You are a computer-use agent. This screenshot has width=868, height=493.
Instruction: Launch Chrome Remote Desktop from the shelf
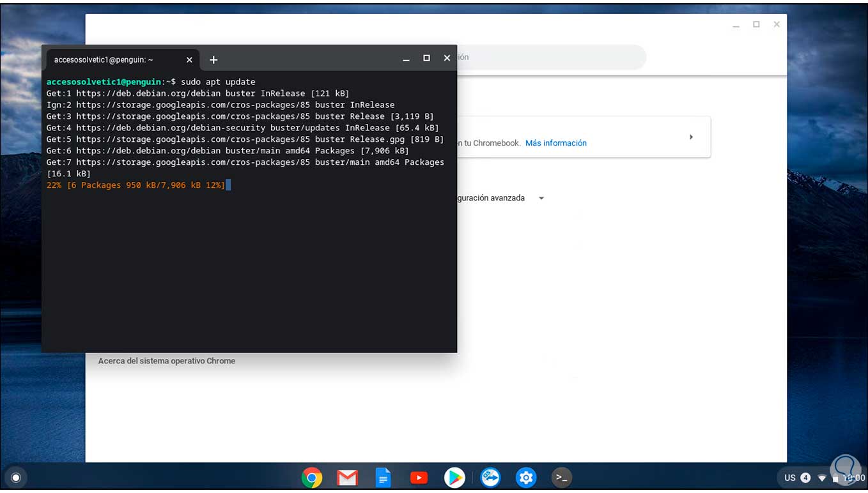pyautogui.click(x=490, y=477)
